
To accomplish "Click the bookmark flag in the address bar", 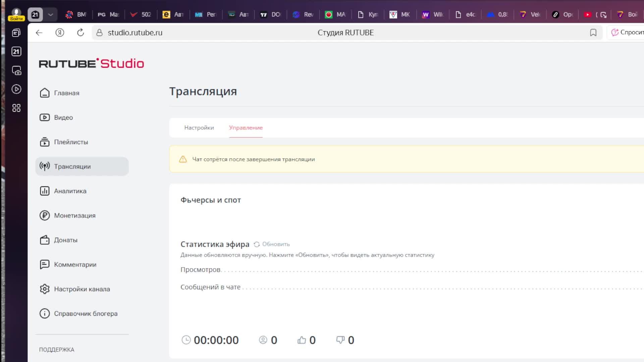I will pos(593,33).
